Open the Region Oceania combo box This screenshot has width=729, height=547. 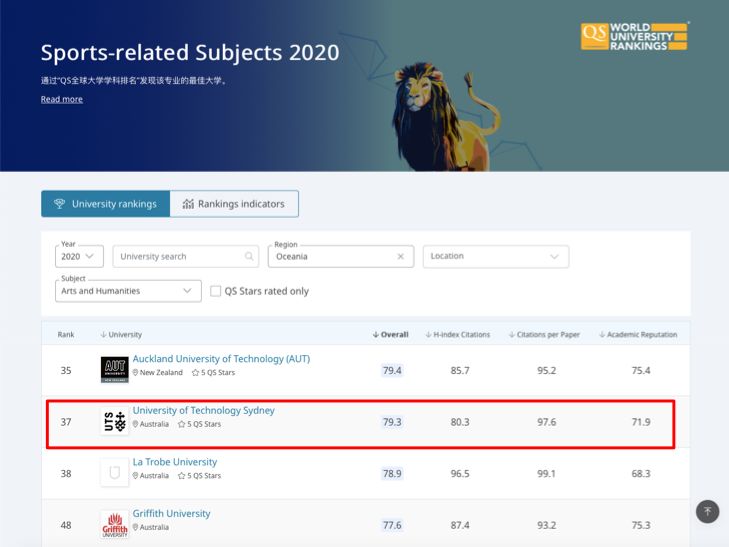[x=341, y=257]
